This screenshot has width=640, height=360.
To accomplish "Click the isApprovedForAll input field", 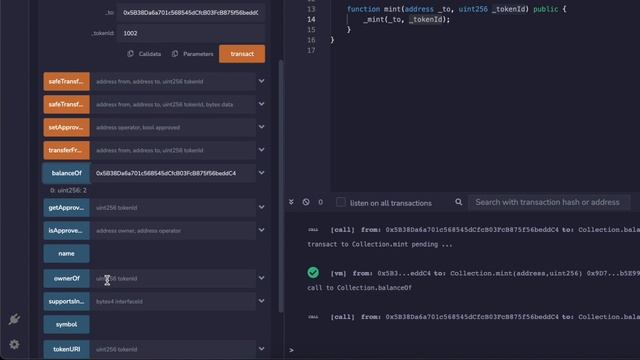I will [x=173, y=231].
